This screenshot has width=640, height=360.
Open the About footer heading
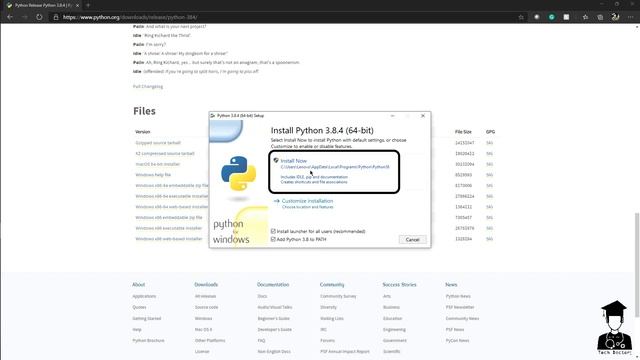coord(138,284)
